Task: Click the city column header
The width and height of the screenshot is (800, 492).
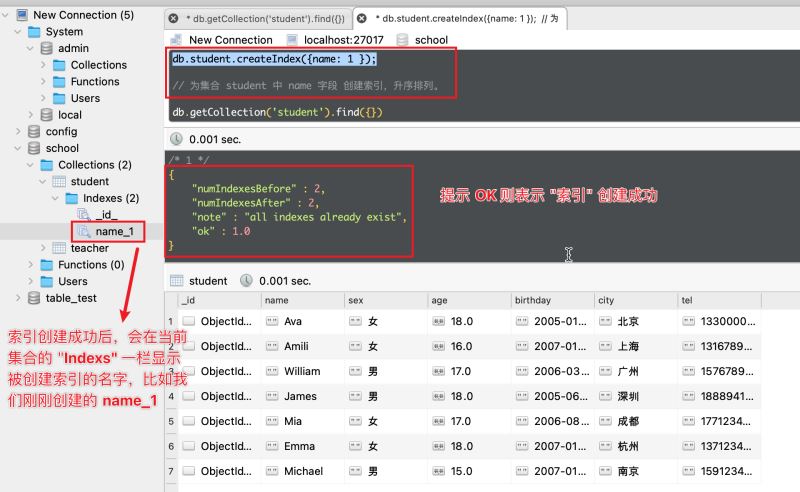Action: [x=606, y=300]
